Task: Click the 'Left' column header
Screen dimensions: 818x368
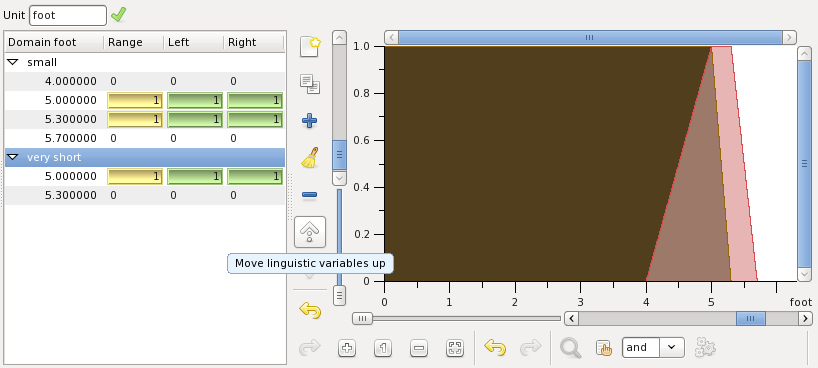Action: (194, 42)
